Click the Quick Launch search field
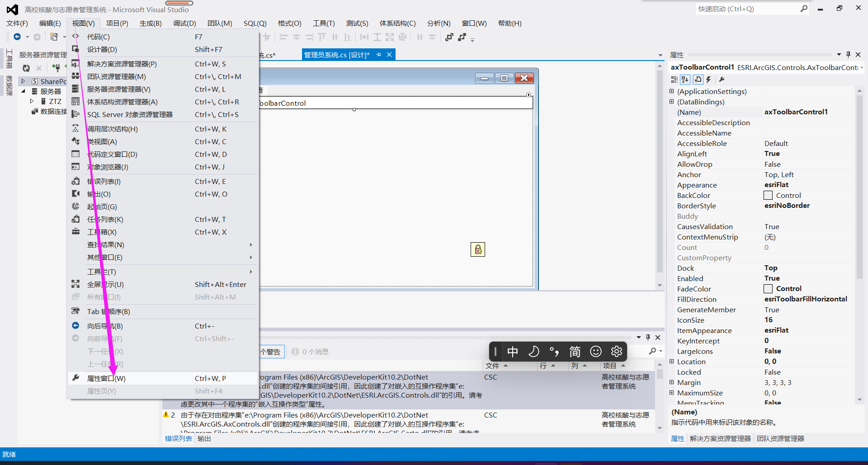 747,9
